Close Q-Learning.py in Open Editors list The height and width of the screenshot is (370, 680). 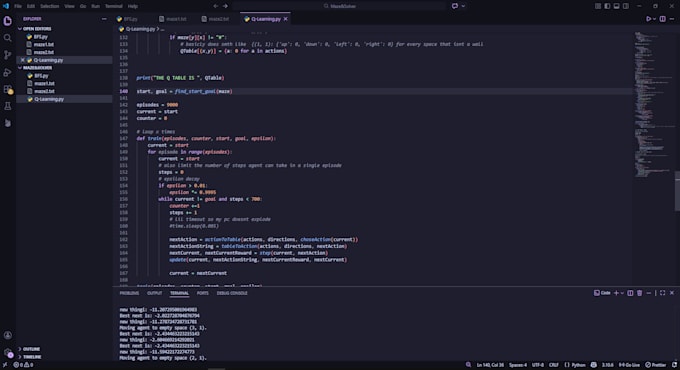point(23,60)
